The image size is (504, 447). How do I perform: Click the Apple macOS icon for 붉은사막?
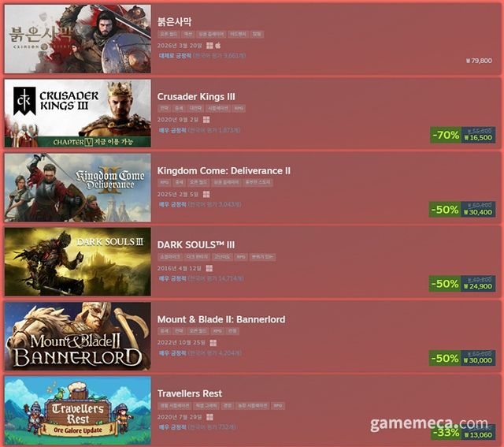pyautogui.click(x=218, y=45)
